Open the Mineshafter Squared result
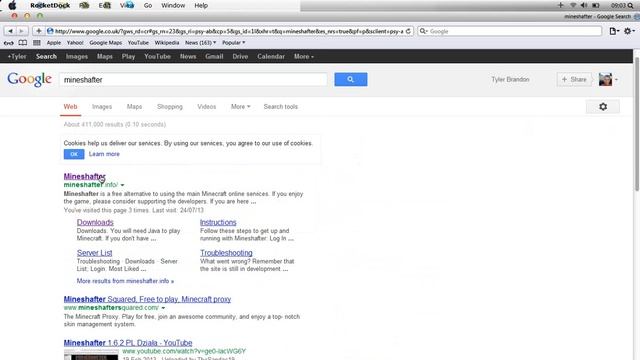640x360 pixels. [x=147, y=299]
